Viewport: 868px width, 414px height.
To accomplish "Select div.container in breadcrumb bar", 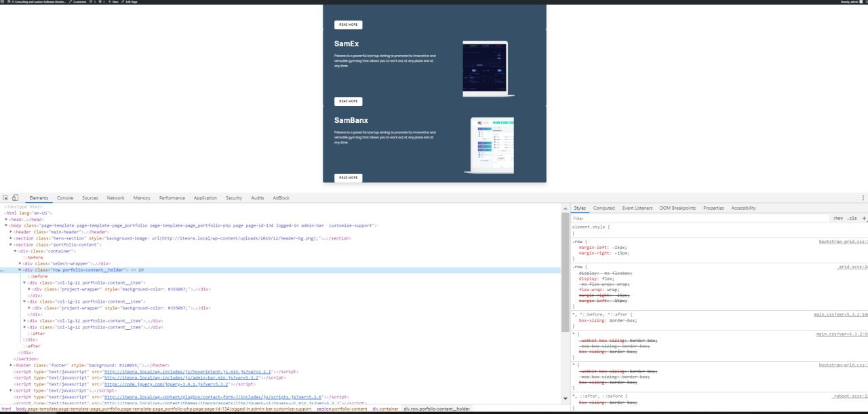I will [385, 409].
